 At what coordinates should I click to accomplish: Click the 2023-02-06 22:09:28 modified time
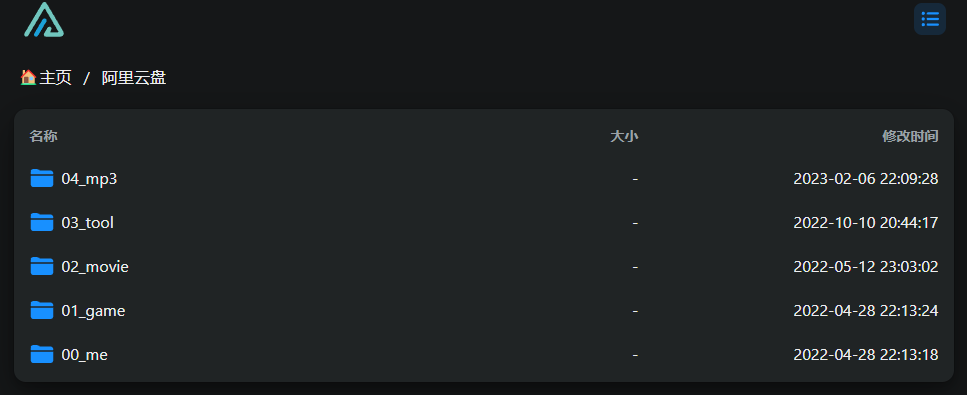coord(866,179)
